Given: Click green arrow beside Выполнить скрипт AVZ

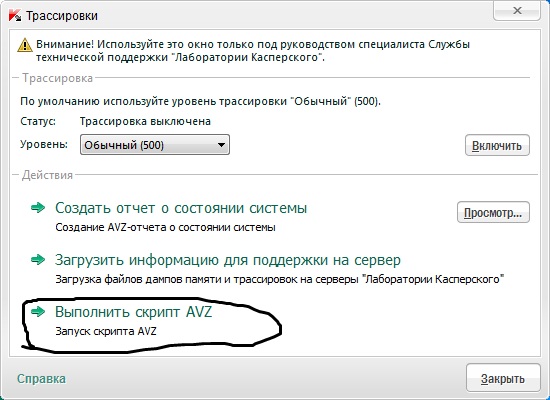Looking at the screenshot, I should click(38, 311).
